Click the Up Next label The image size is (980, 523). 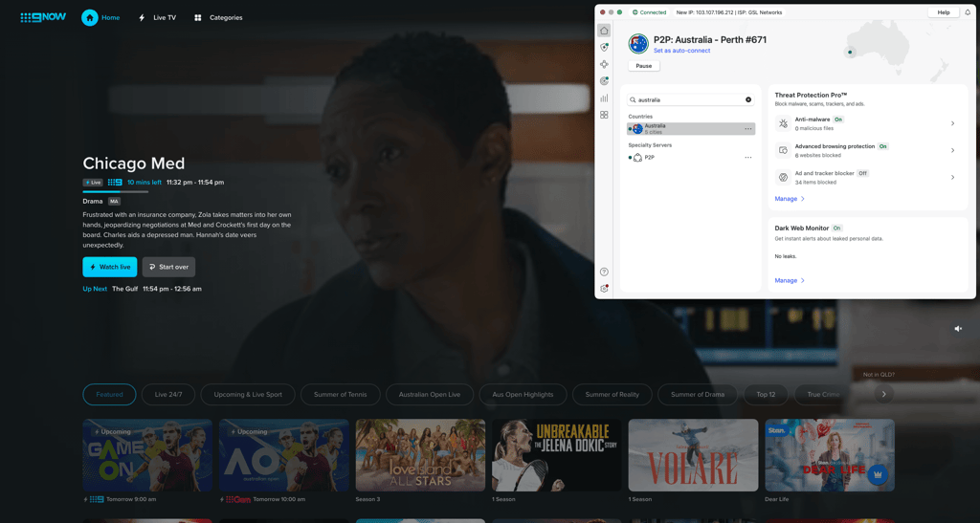click(x=95, y=289)
